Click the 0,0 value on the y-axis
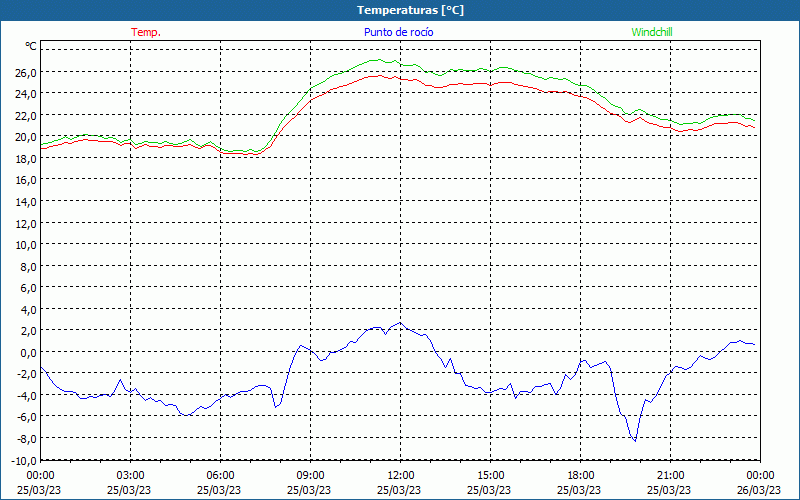The image size is (800, 500). tap(29, 353)
